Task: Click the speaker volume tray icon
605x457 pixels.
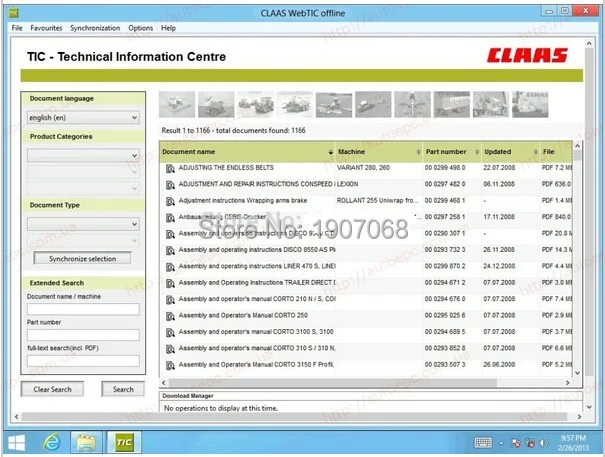Action: [x=543, y=443]
